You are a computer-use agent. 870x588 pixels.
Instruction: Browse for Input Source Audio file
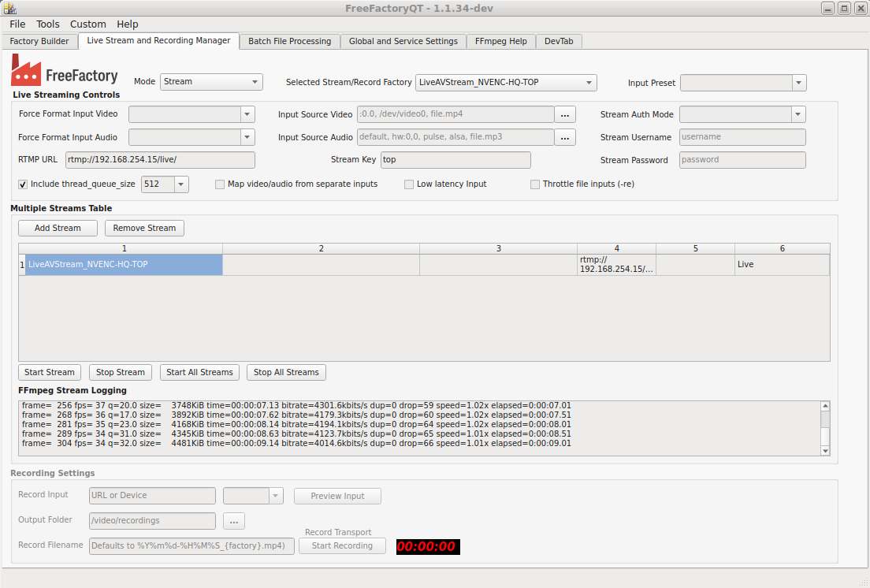click(x=565, y=137)
